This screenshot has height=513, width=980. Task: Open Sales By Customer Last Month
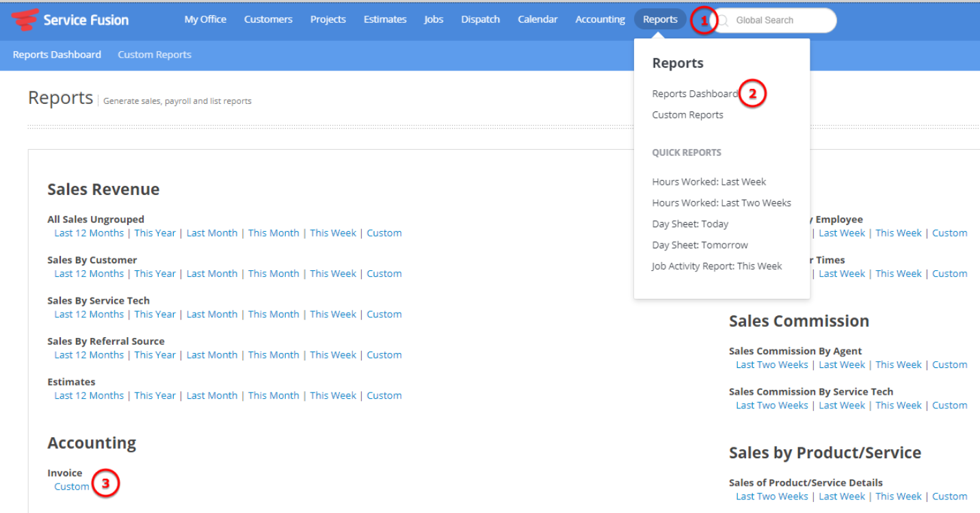coord(212,274)
